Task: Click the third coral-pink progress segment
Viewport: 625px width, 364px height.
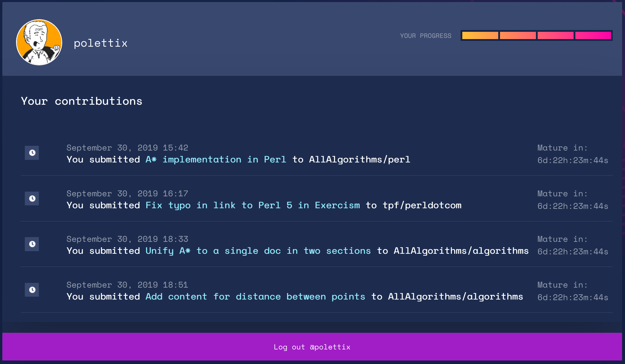Action: [555, 36]
